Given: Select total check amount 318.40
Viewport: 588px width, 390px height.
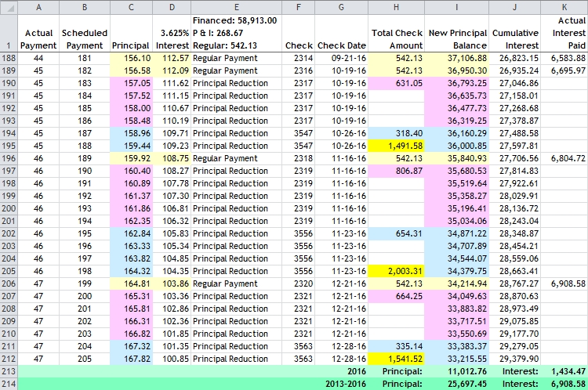Looking at the screenshot, I should pos(397,133).
